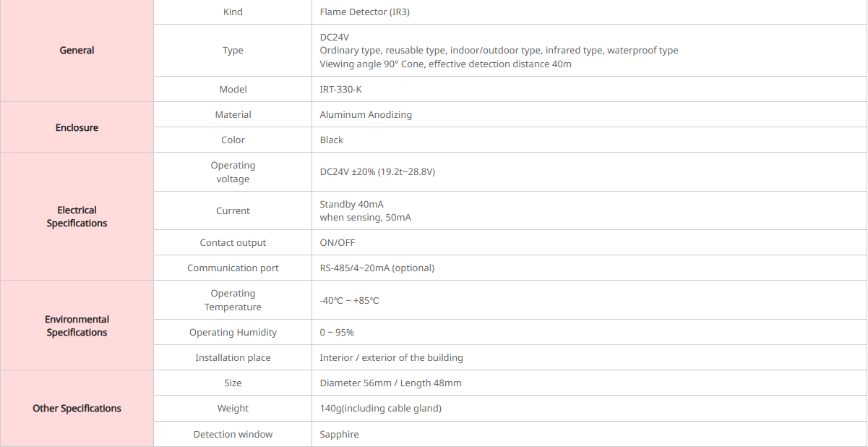Select the Environmental Specifications header cell
868x447 pixels.
pos(77,325)
